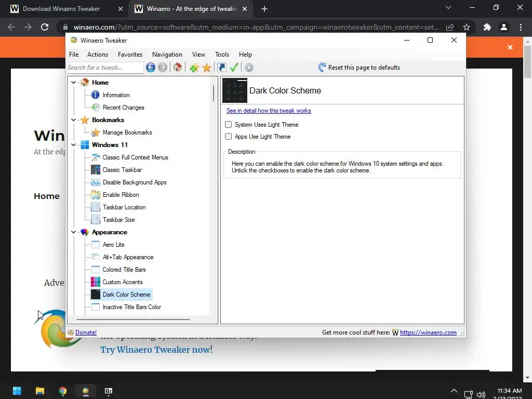532x399 pixels.
Task: Click the Home house toolbar icon
Action: (178, 67)
